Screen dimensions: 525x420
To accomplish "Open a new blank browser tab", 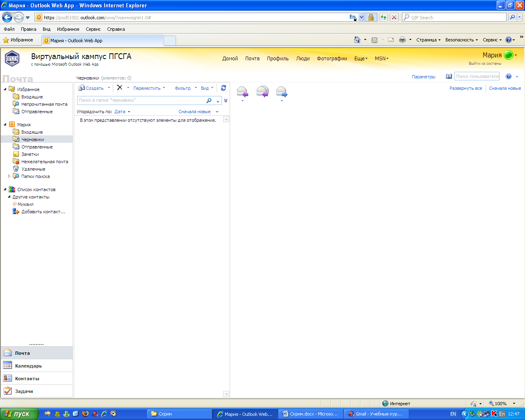I will point(170,41).
